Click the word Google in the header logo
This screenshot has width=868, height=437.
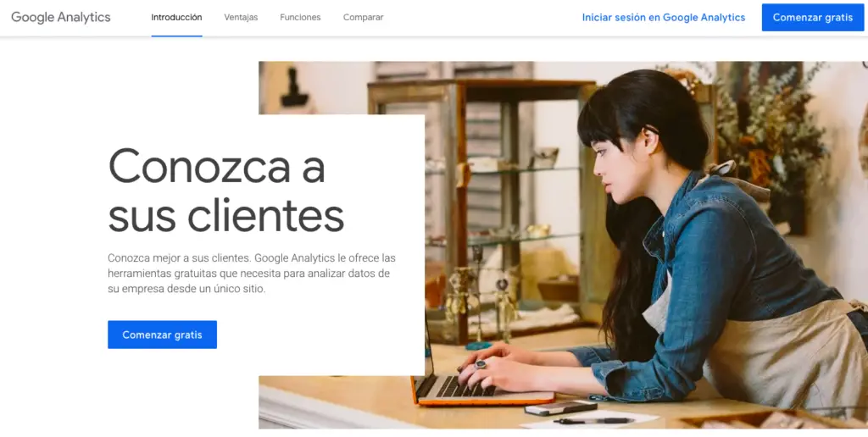33,17
